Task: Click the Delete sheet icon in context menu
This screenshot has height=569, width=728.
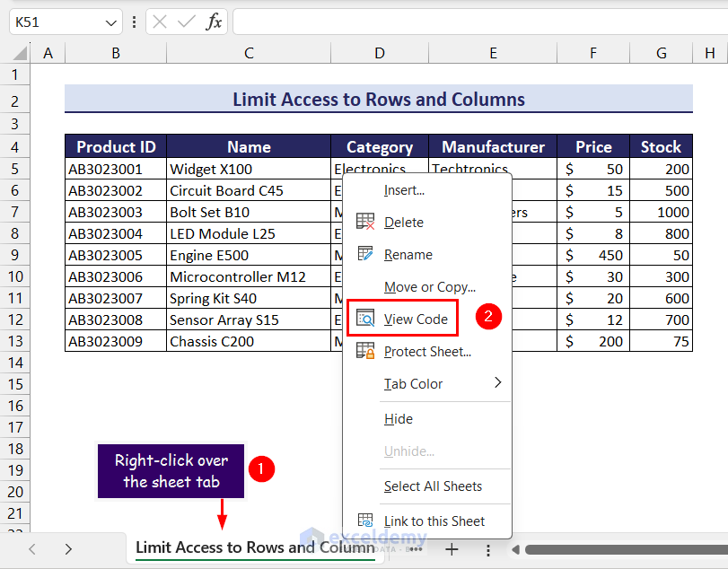Action: (x=365, y=222)
